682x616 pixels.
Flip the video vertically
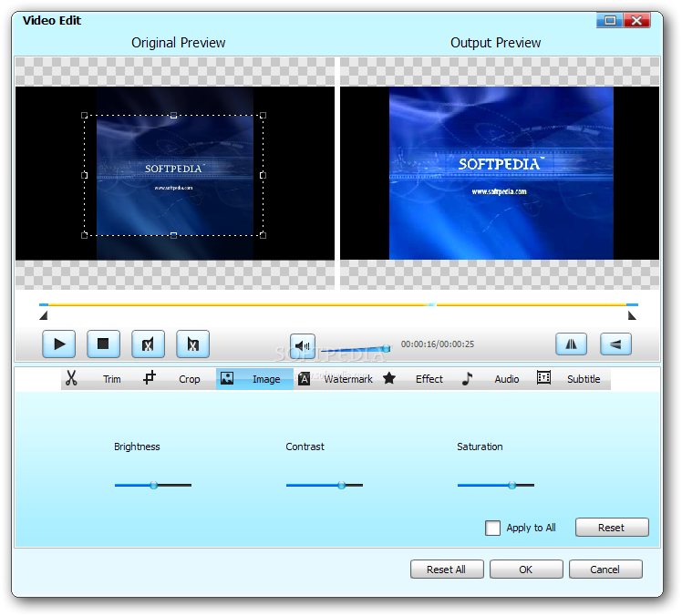[615, 344]
